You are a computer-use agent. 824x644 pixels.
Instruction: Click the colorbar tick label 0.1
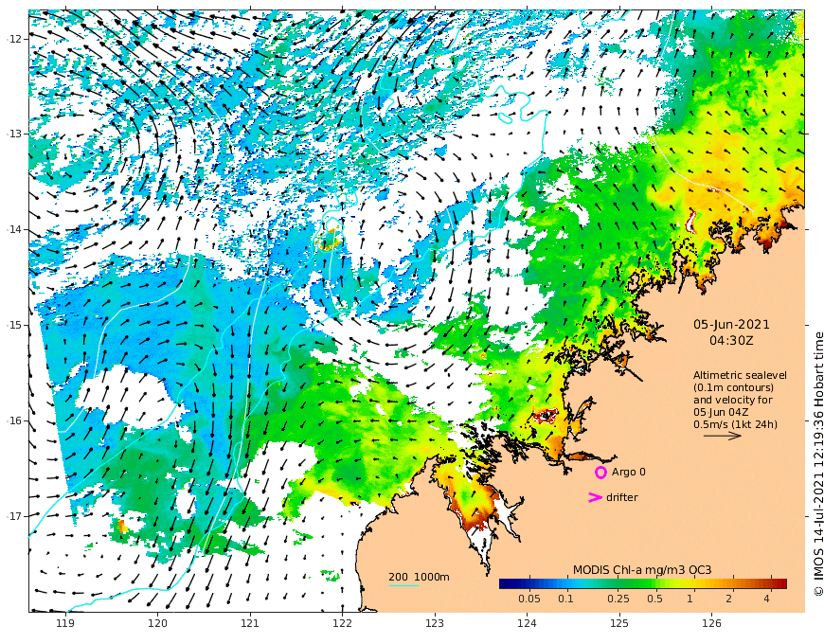click(x=565, y=599)
